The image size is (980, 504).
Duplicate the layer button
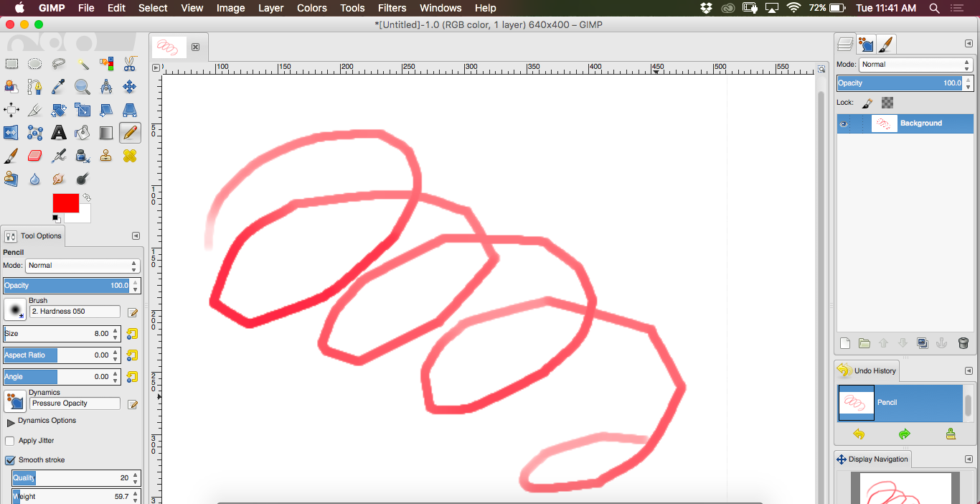tap(923, 343)
